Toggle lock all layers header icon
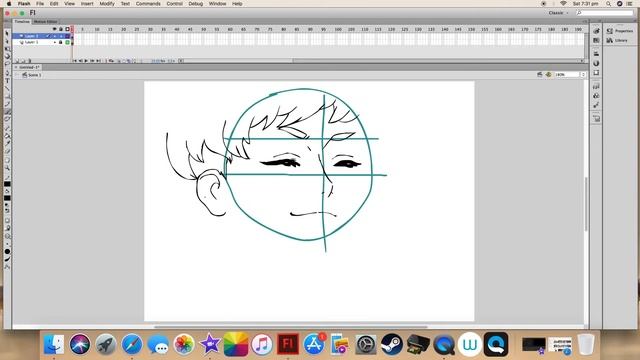This screenshot has height=360, width=640. point(61,29)
